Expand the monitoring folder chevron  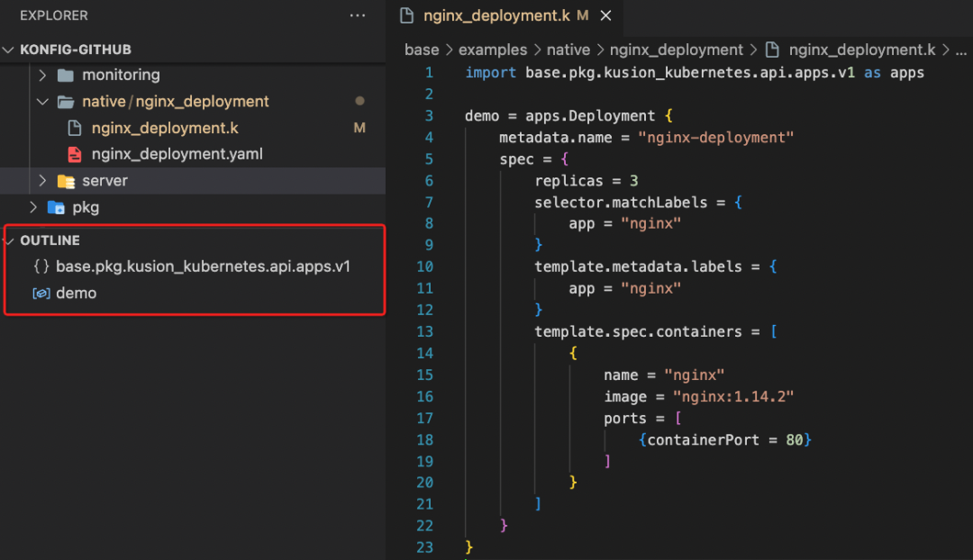click(42, 75)
